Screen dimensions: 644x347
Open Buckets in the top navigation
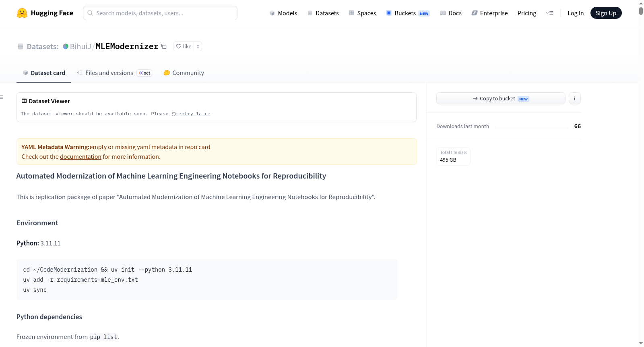click(408, 13)
